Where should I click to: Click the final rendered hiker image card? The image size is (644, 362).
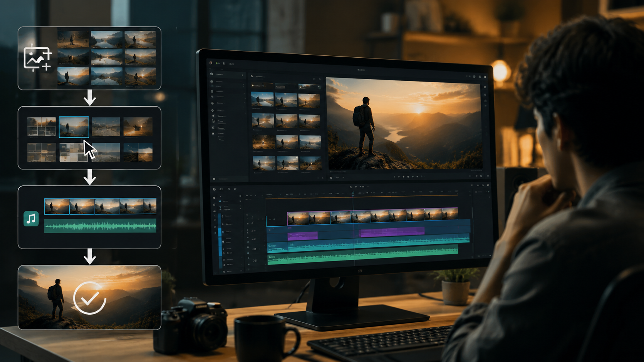[89, 297]
